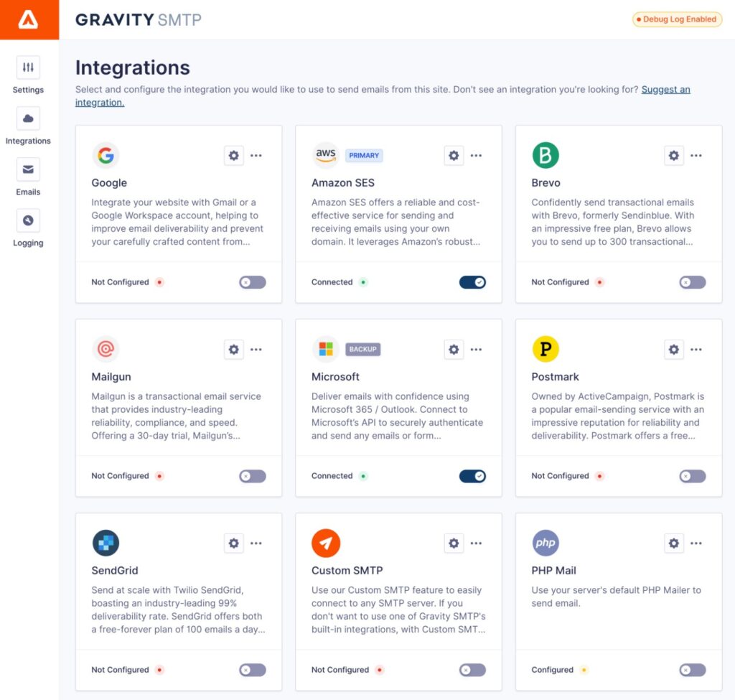Open settings gear for Google integration

pyautogui.click(x=233, y=156)
